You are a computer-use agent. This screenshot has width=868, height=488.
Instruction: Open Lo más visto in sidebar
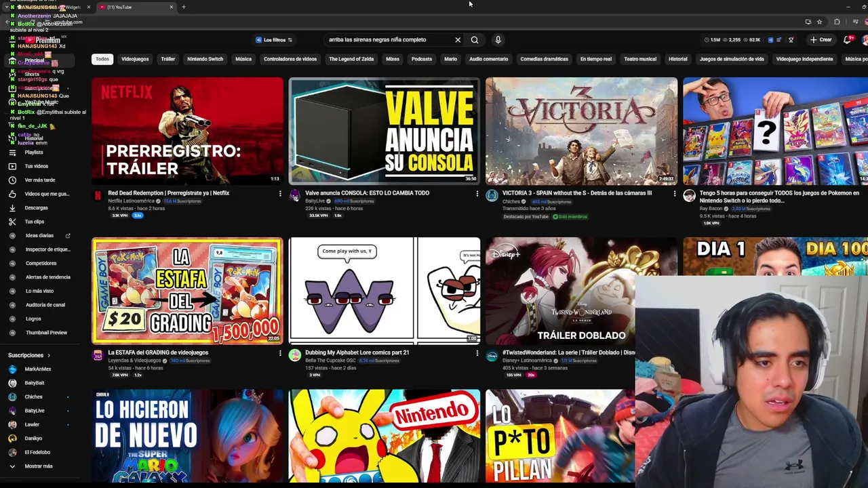click(x=39, y=291)
